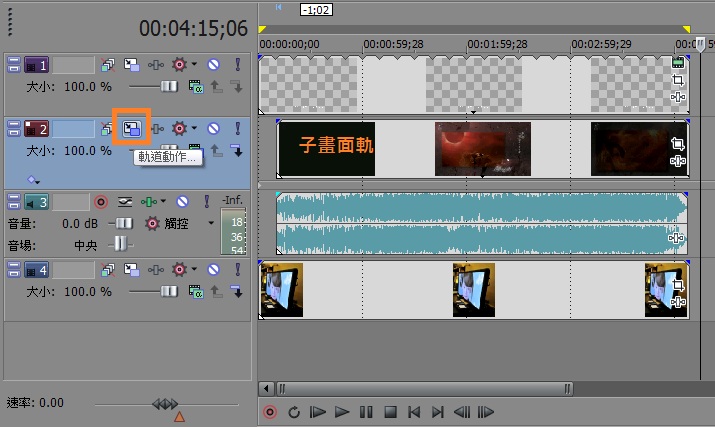Open Event Pan/Crop on track 1 clip
715x427 pixels.
point(678,80)
